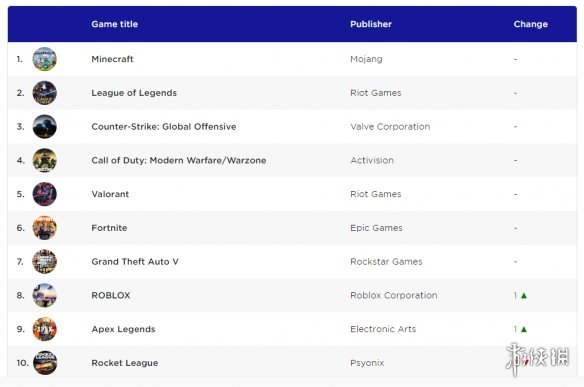Image resolution: width=584 pixels, height=387 pixels.
Task: Click the League of Legends game icon
Action: pyautogui.click(x=44, y=93)
